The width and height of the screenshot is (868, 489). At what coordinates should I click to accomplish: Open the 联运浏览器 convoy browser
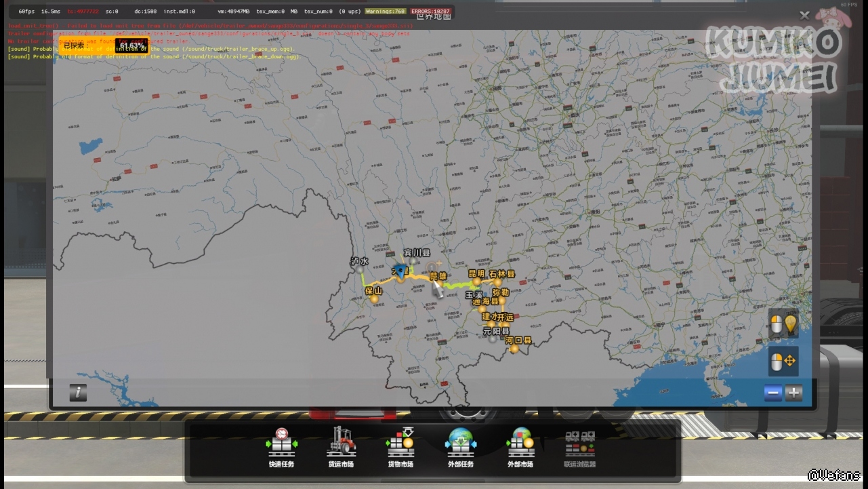(580, 448)
